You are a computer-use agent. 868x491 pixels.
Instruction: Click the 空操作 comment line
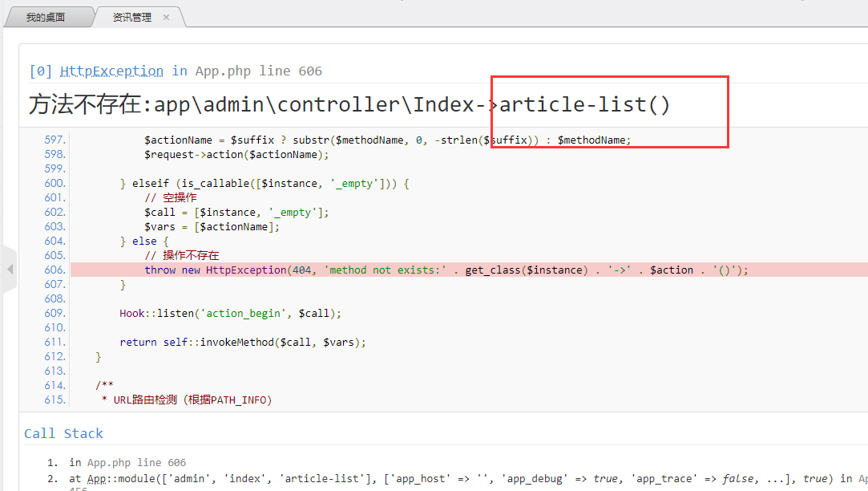(x=171, y=198)
